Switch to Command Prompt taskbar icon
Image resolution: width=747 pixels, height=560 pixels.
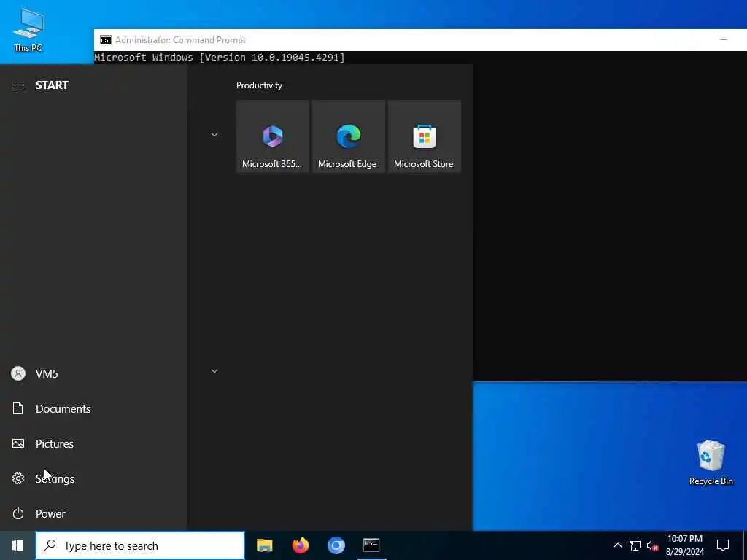click(x=371, y=545)
